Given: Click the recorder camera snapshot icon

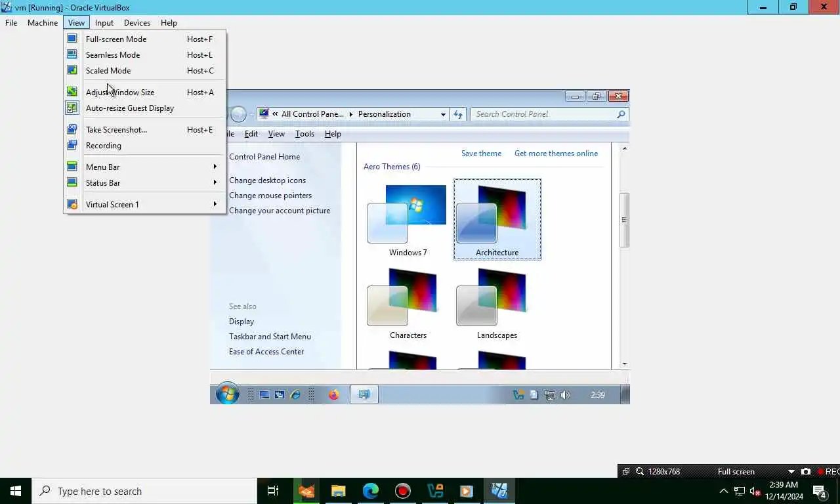Looking at the screenshot, I should [x=806, y=471].
